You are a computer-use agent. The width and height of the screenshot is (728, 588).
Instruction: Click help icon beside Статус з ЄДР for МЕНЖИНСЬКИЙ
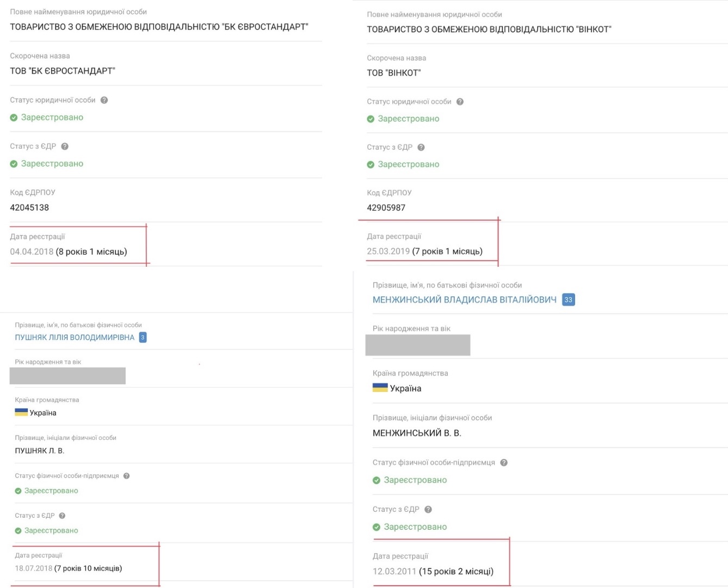(428, 510)
